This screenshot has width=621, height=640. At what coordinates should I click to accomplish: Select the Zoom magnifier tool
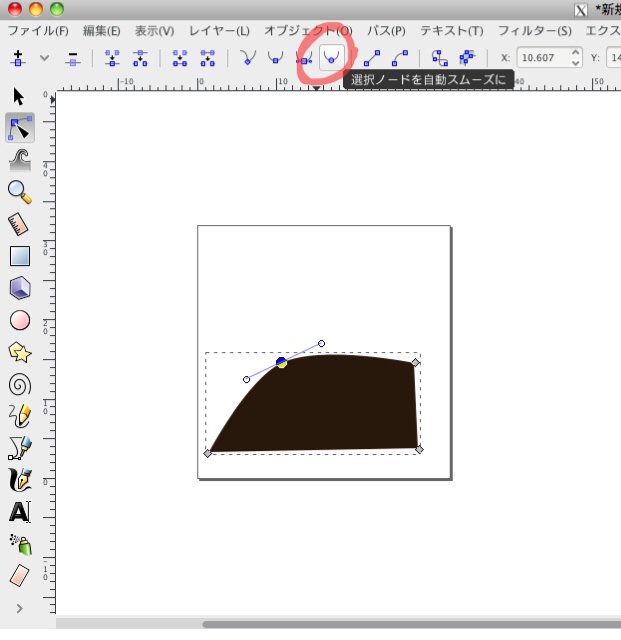pos(19,191)
